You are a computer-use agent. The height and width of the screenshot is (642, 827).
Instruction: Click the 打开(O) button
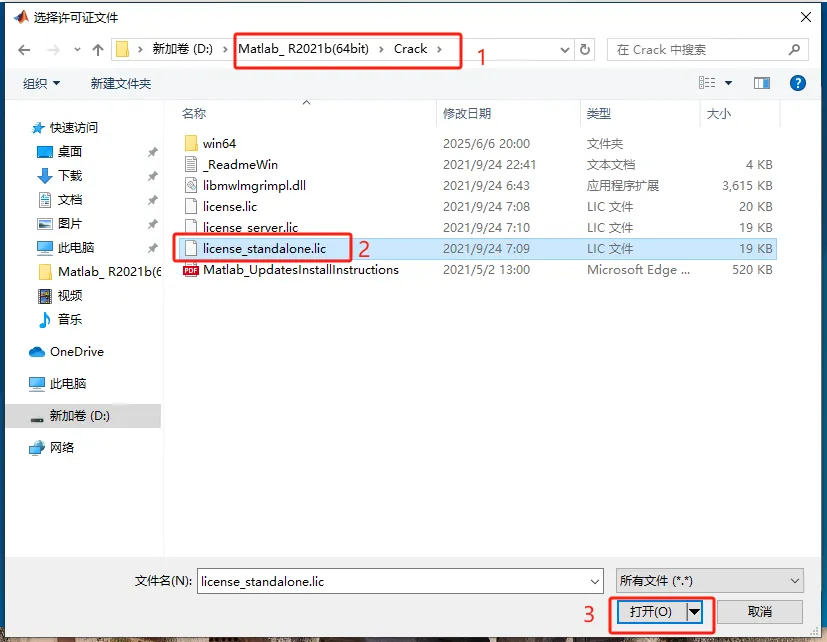click(x=651, y=612)
